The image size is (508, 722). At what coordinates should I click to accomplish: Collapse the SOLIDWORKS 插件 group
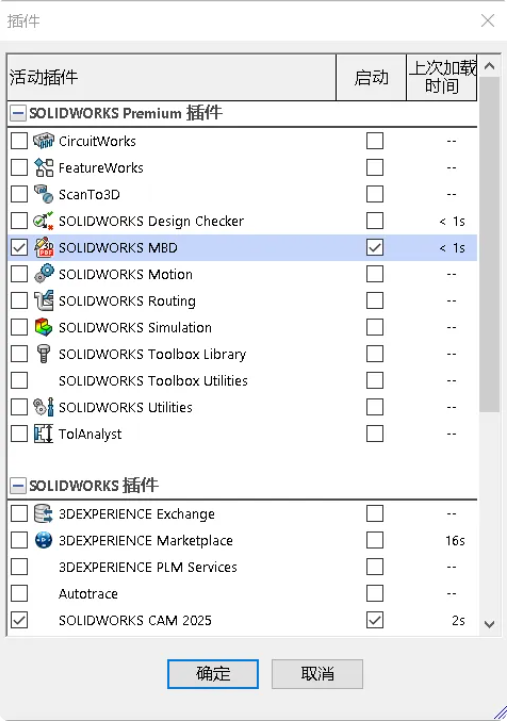(18, 486)
